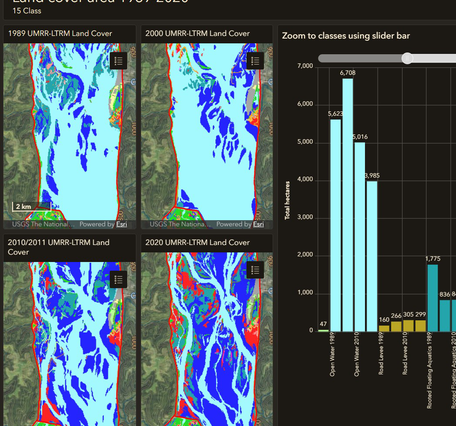This screenshot has height=426, width=456.
Task: Click the Open Water bar labeled 5,016
Action: 360,237
